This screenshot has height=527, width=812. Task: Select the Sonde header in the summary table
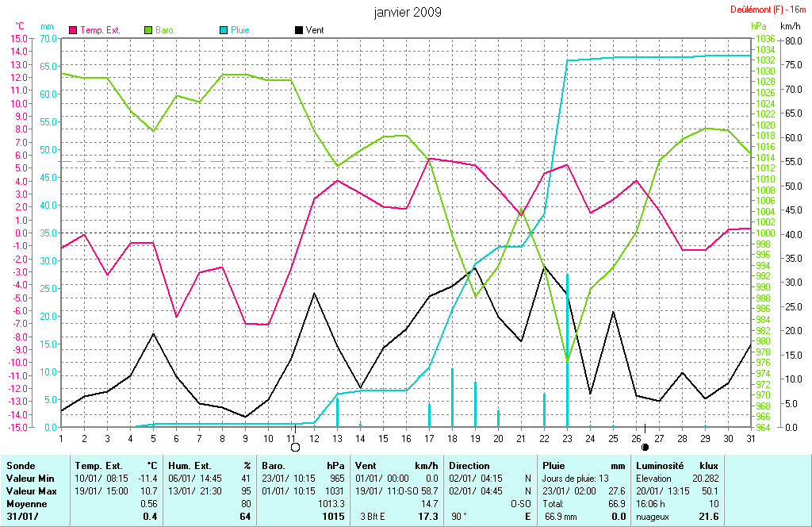(21, 466)
